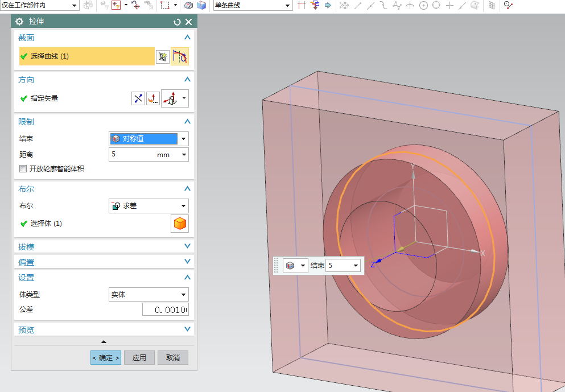Screen dimensions: 565x392
Task: Click the 应用 button
Action: click(139, 358)
